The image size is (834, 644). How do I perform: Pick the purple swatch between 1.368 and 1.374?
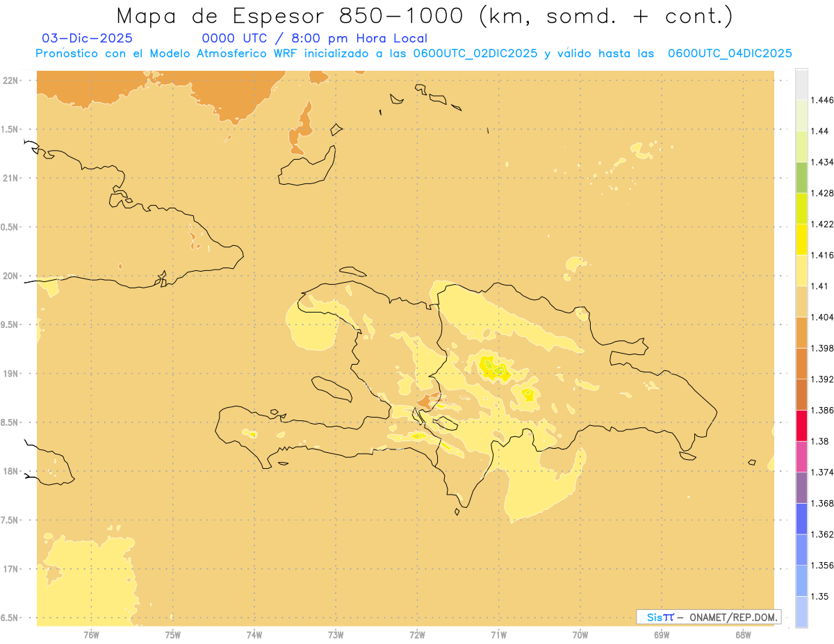pos(801,488)
